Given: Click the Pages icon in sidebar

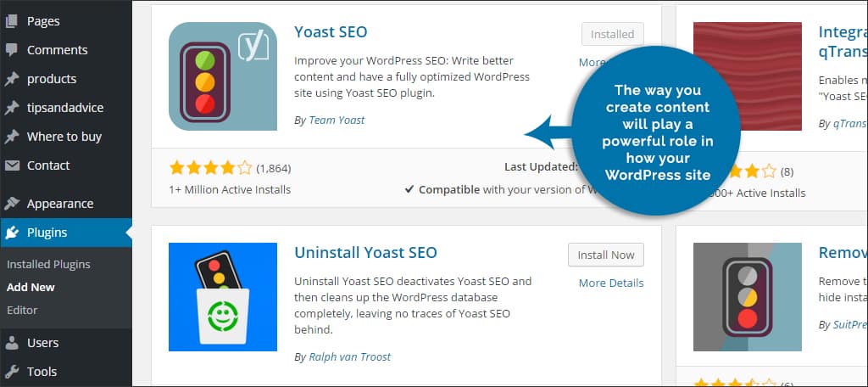Looking at the screenshot, I should point(12,21).
